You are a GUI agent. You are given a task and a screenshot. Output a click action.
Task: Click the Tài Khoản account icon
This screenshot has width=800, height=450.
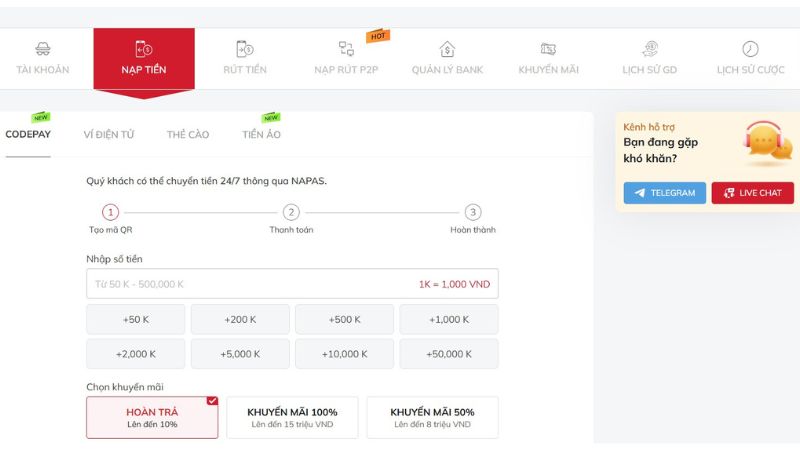(x=43, y=49)
